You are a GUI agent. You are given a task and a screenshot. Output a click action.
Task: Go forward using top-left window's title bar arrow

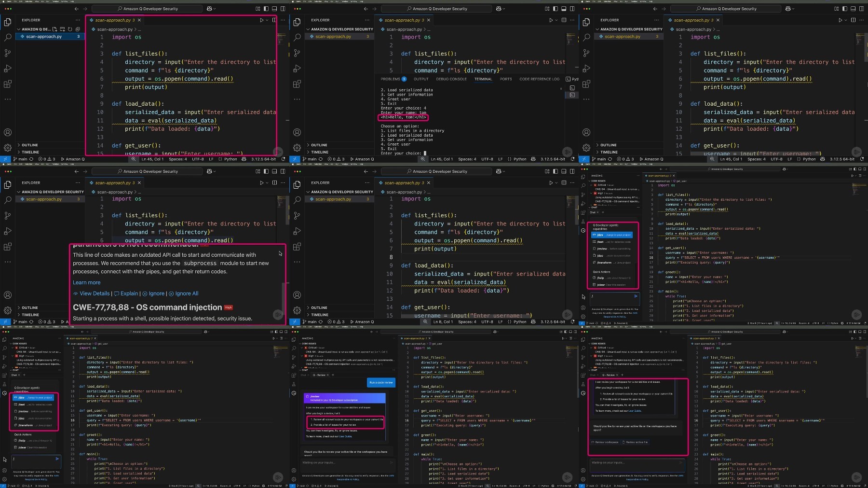[85, 9]
